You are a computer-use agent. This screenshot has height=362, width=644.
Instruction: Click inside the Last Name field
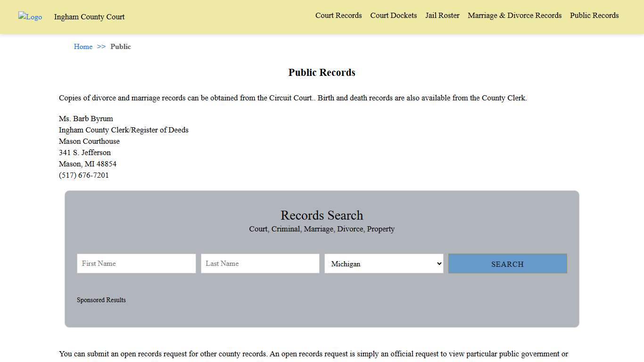pos(260,263)
